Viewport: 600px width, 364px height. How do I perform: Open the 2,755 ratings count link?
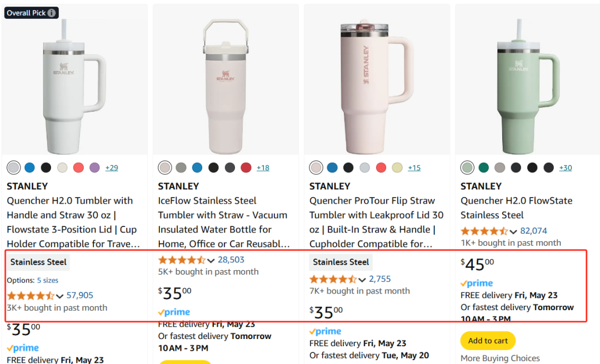(380, 279)
